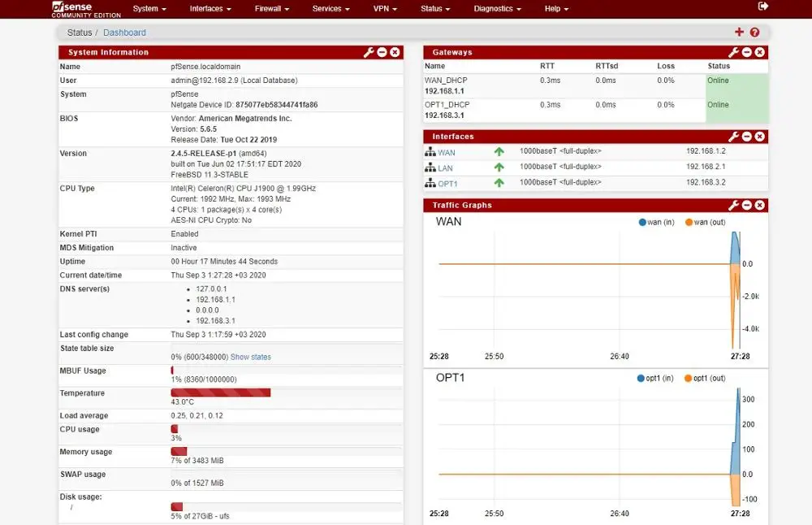Open the VPN dropdown menu
This screenshot has width=812, height=525.
(x=385, y=9)
